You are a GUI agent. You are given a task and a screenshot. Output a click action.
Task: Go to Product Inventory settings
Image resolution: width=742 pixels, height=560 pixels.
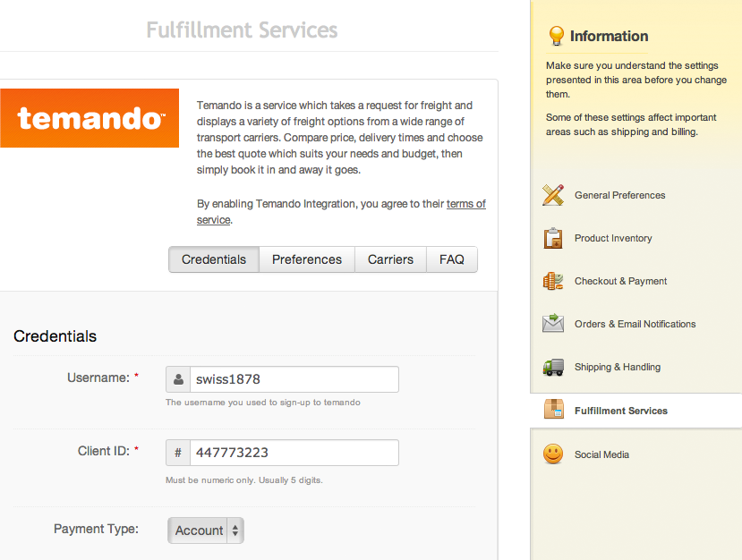tap(613, 238)
